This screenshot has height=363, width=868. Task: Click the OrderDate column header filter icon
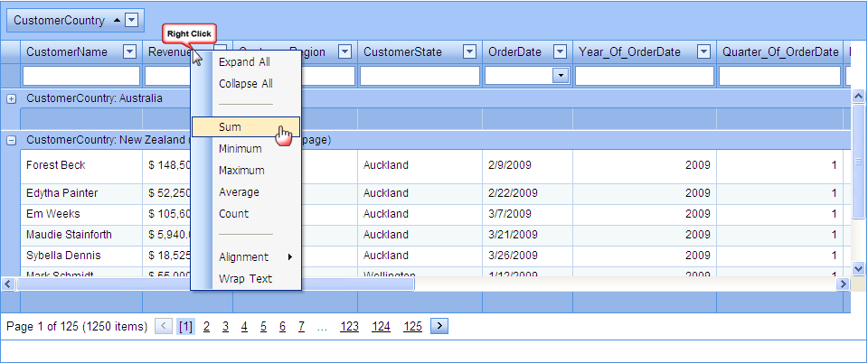click(x=560, y=52)
